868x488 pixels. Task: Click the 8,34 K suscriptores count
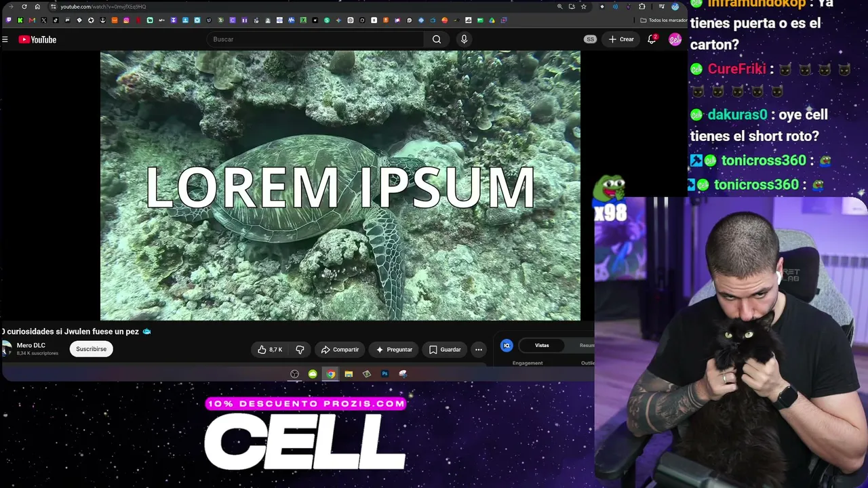[x=37, y=354]
